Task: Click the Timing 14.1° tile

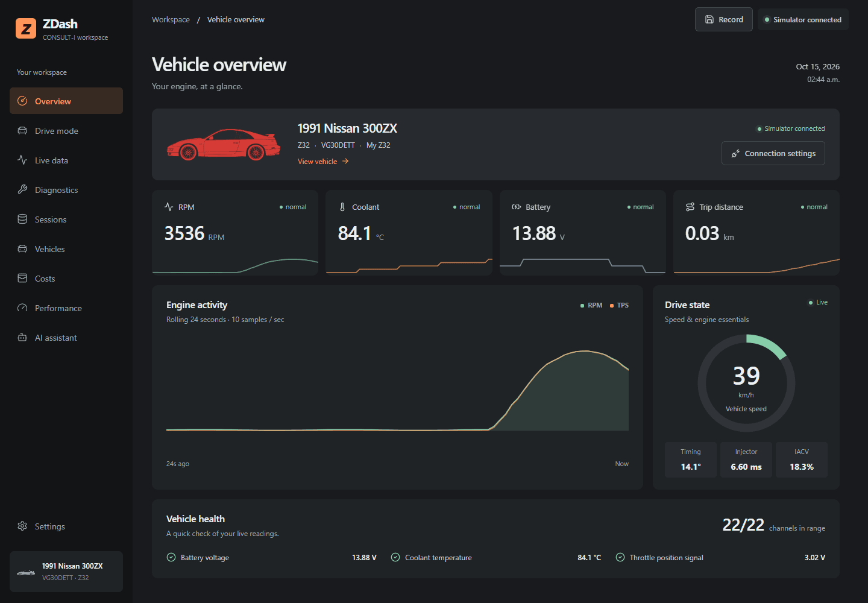Action: (691, 459)
